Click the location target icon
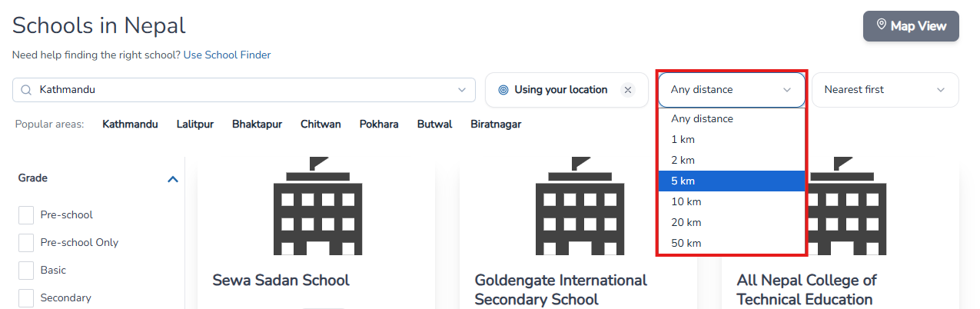Image resolution: width=980 pixels, height=309 pixels. click(503, 90)
